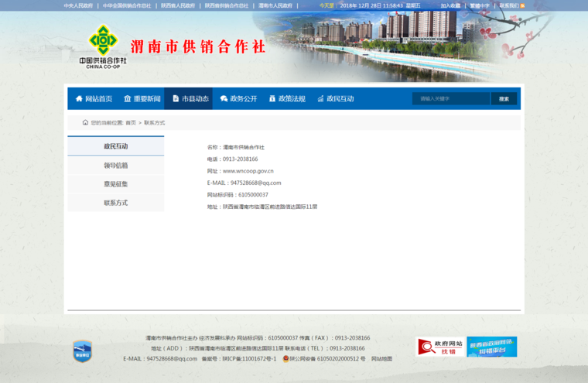Open the 政务公开 nav item
Viewport: 588px width, 383px height.
coord(239,99)
